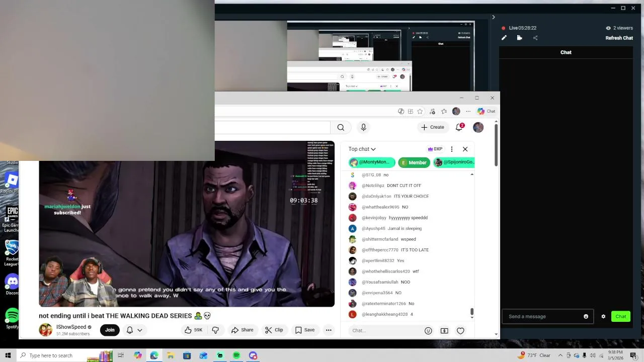The width and height of the screenshot is (644, 362).
Task: Click the Join channel button
Action: pos(110,330)
